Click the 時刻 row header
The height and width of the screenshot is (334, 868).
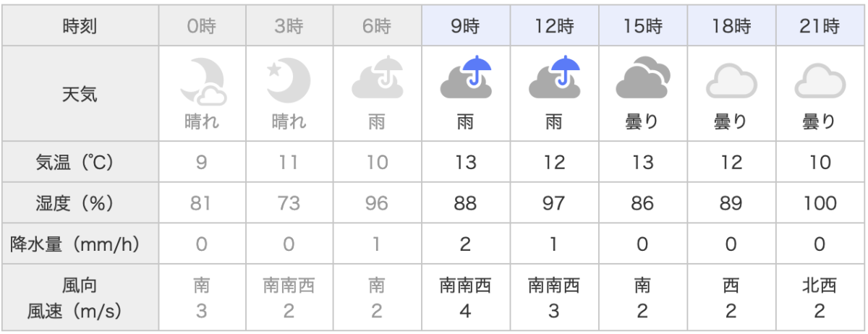click(x=80, y=27)
